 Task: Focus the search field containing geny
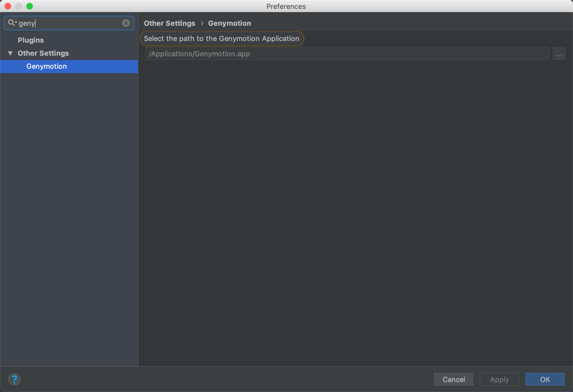click(x=69, y=23)
